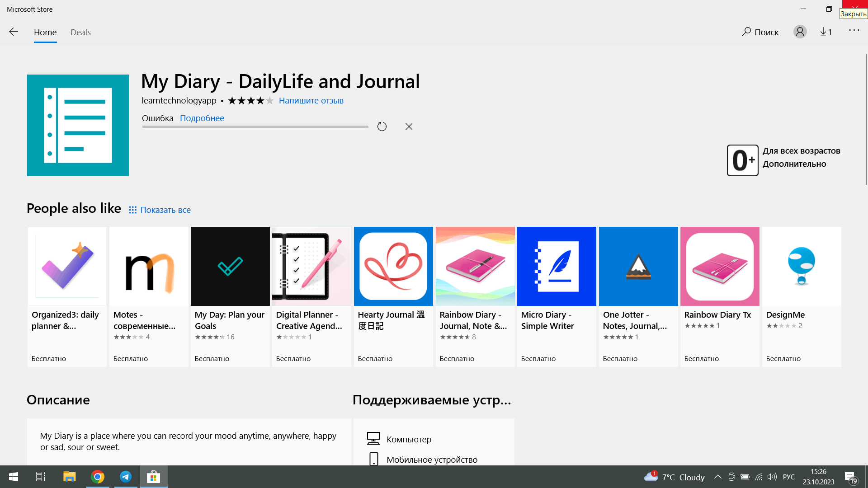868x488 pixels.
Task: Open the Micro Diary Simple Writer icon
Action: pyautogui.click(x=557, y=266)
